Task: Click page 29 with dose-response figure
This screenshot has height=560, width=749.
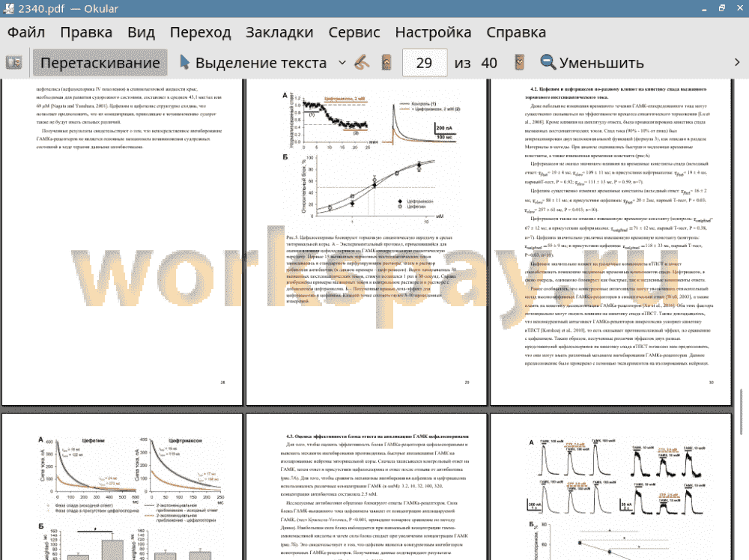Action: 366,242
